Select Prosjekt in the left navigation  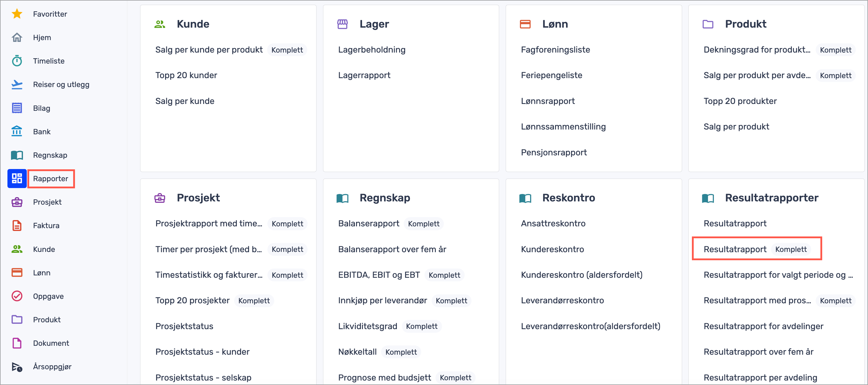point(47,202)
